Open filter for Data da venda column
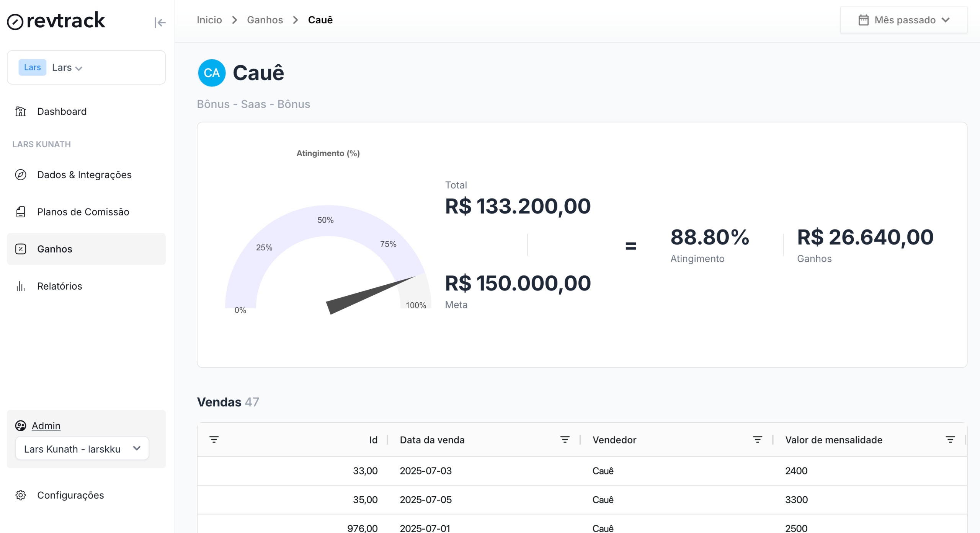This screenshot has width=980, height=533. pos(565,440)
